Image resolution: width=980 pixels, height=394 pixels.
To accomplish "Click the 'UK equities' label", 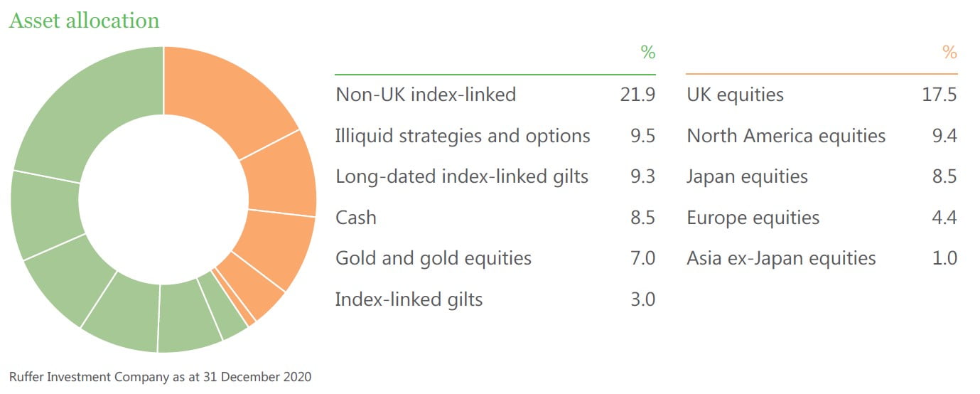I will (735, 95).
